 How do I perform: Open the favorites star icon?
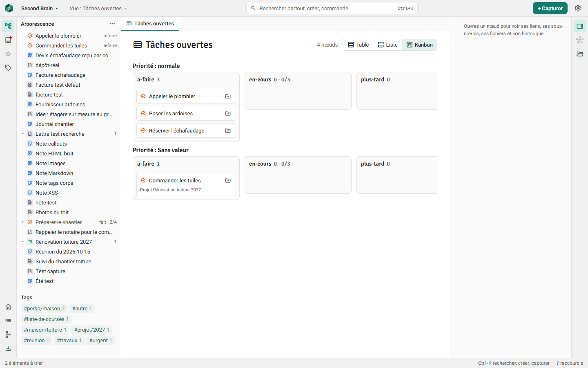8,54
